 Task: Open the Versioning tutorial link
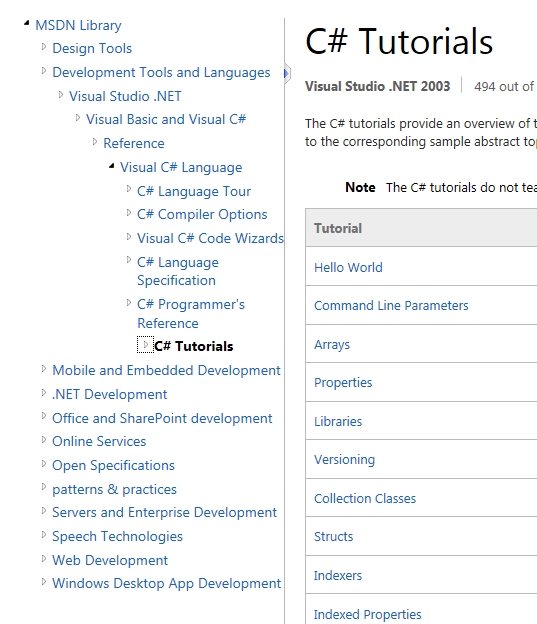pyautogui.click(x=344, y=460)
